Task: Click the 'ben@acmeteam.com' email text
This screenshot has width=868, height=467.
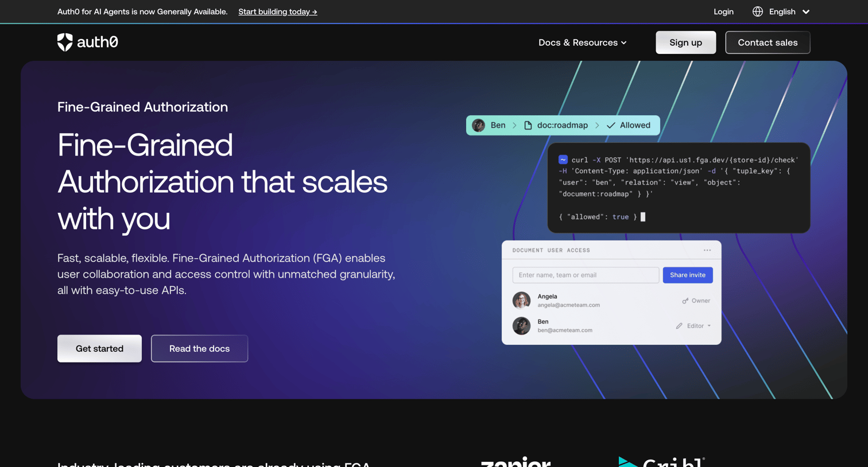Action: [565, 330]
